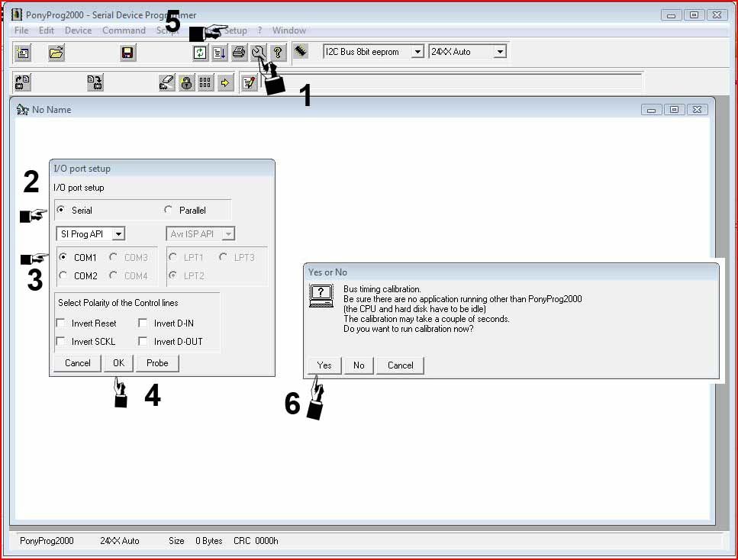Click the PonyProg2000 title bar application icon
738x560 pixels.
(17, 14)
